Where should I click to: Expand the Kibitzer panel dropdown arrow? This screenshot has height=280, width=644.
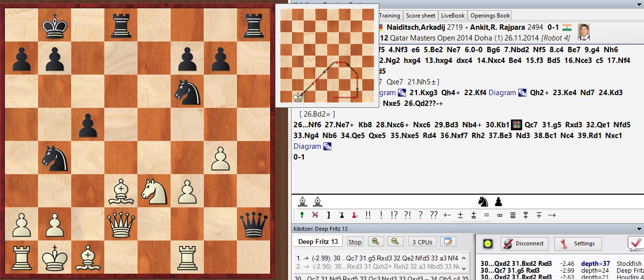[x=640, y=228]
